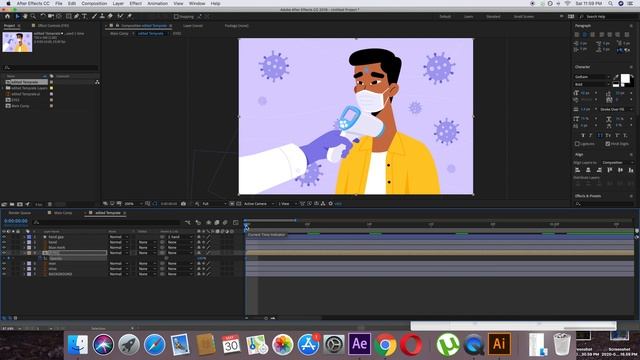Toggle the Hindi Digits checkbox
640x360 pixels.
pos(608,144)
